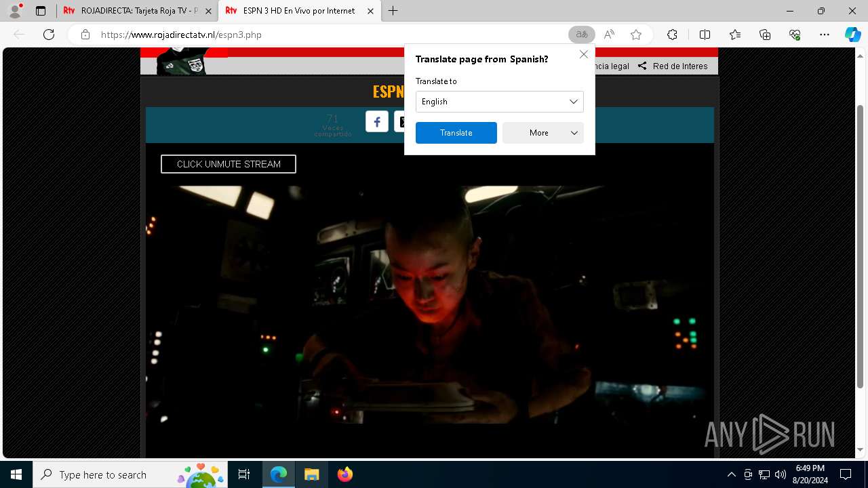Click the page vertical scrollbar
The height and width of the screenshot is (488, 868).
[x=861, y=246]
